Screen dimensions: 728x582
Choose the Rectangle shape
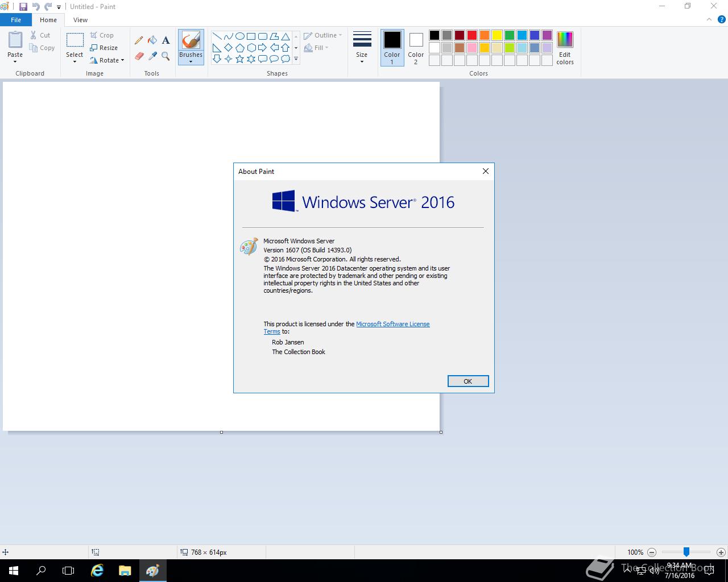click(251, 36)
